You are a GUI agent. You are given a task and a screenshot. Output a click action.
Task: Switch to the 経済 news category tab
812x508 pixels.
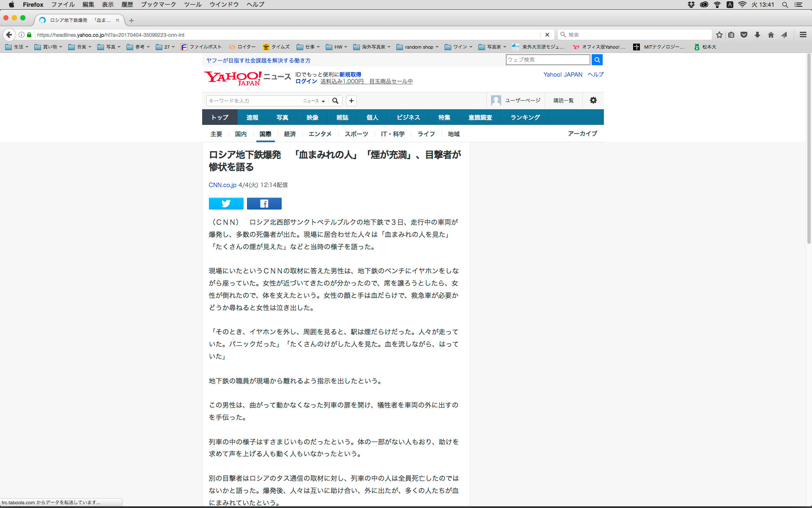[290, 134]
